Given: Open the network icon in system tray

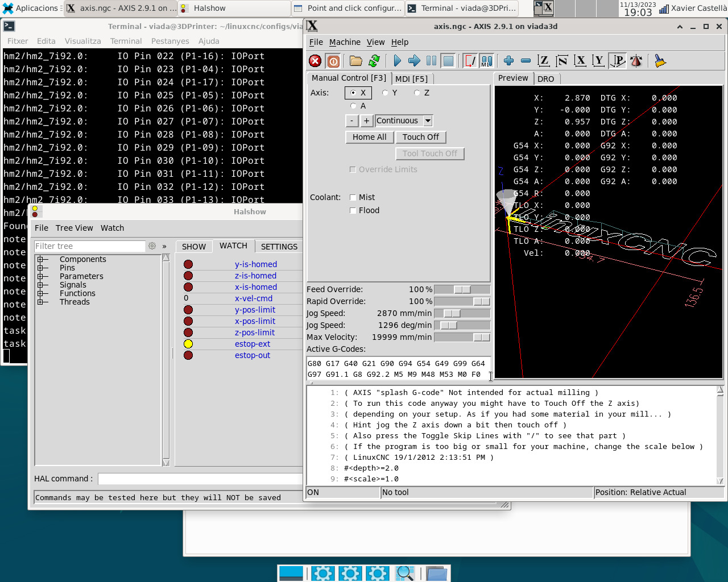Looking at the screenshot, I should (664, 9).
